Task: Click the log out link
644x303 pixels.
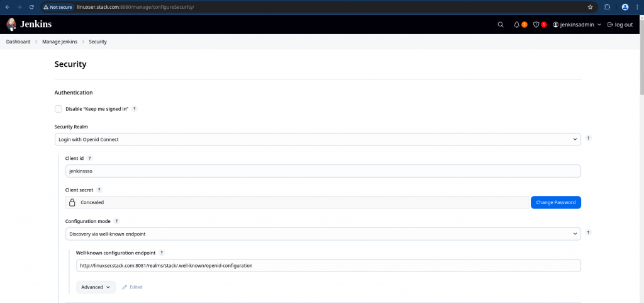Action: pos(619,25)
